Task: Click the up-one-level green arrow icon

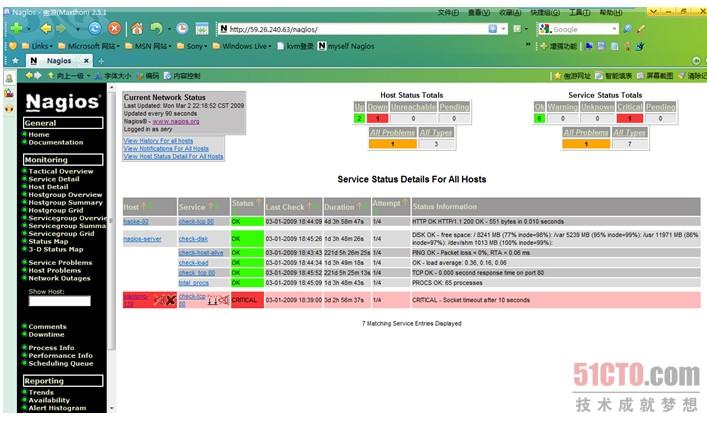Action: pyautogui.click(x=51, y=76)
